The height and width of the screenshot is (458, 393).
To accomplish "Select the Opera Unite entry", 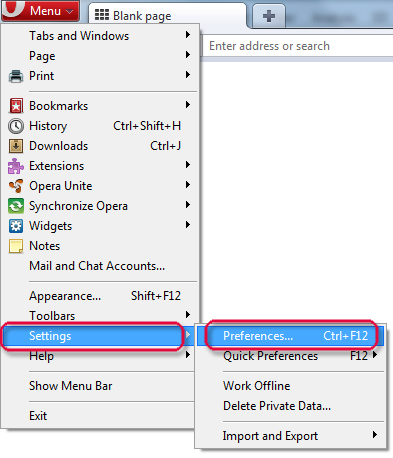I will point(100,186).
